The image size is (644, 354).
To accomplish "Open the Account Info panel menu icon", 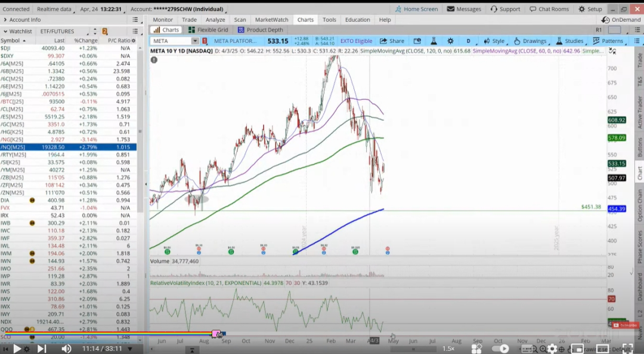I will [135, 20].
